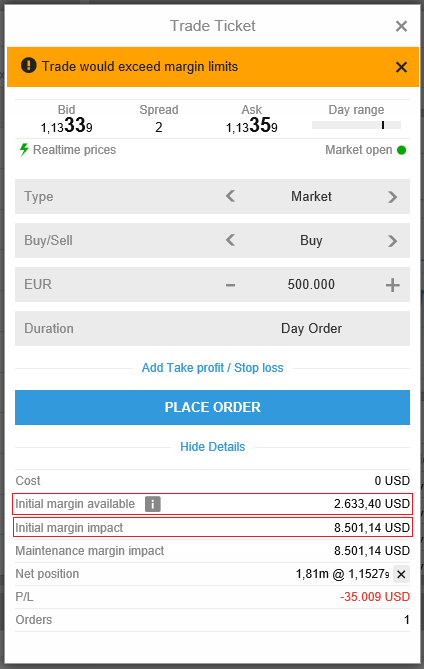
Task: Click Add Take profit / Stop loss
Action: pos(212,368)
